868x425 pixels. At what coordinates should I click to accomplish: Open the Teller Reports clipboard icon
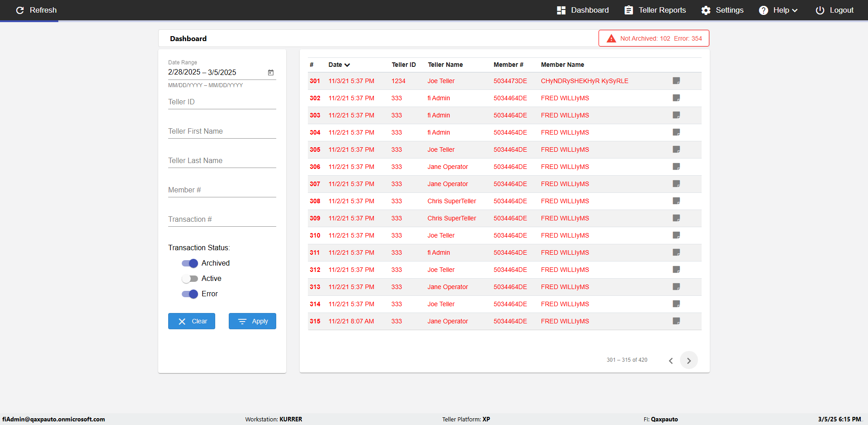[x=628, y=10]
